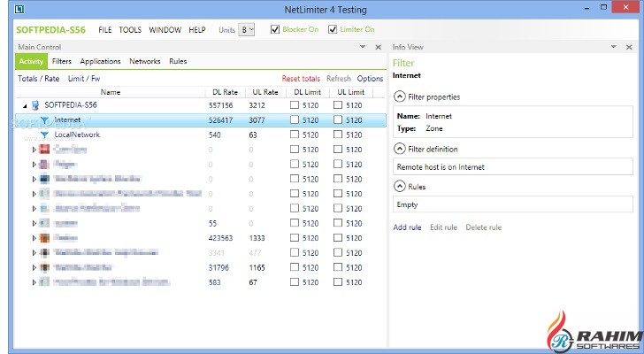Open Main Control panel options arrow
The height and width of the screenshot is (354, 644).
click(364, 47)
